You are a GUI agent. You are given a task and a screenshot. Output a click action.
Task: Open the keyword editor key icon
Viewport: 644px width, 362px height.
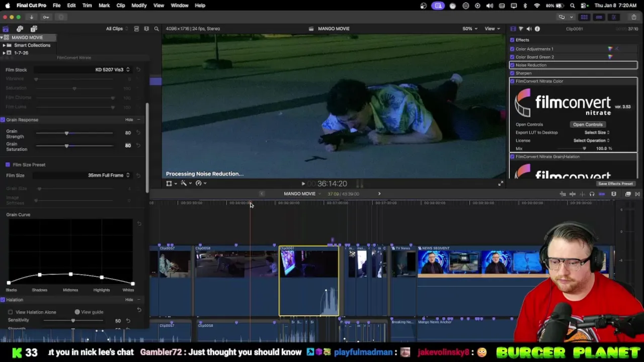tap(46, 17)
